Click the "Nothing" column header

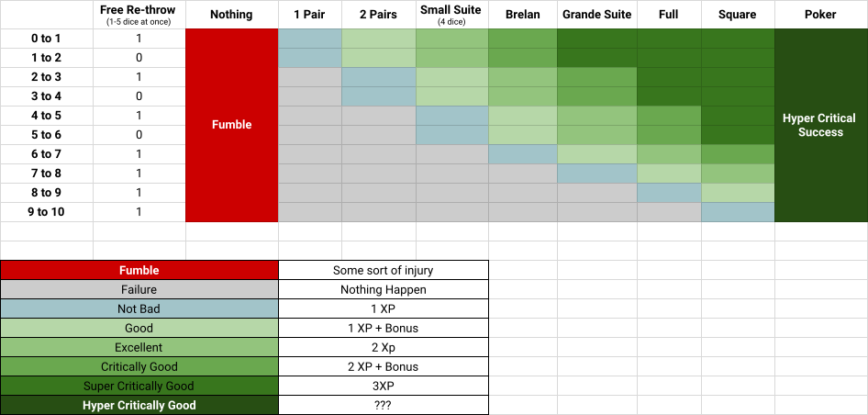point(231,15)
